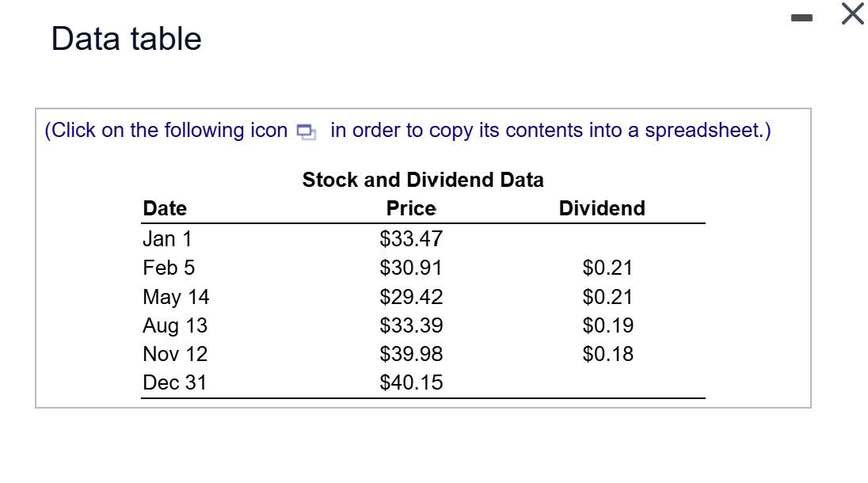
Task: Click the Dividend column header
Action: click(x=602, y=208)
